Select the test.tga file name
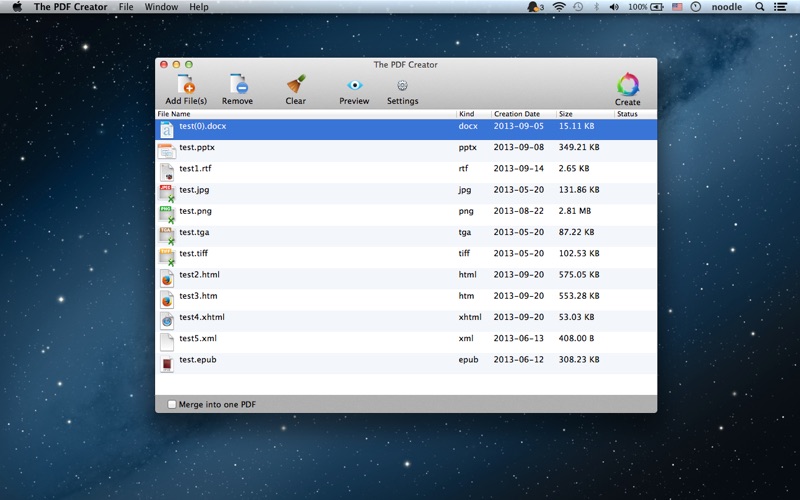800x500 pixels. (x=194, y=232)
